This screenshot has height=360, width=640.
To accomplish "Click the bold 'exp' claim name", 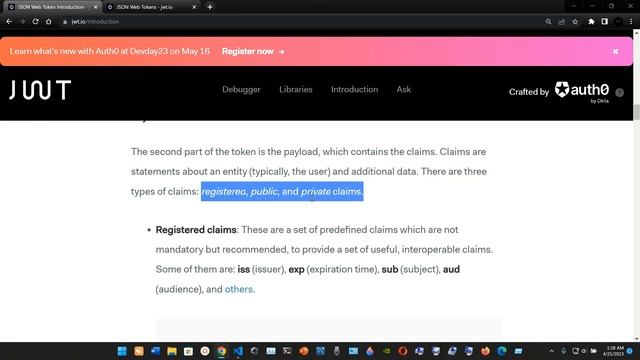I will 296,269.
